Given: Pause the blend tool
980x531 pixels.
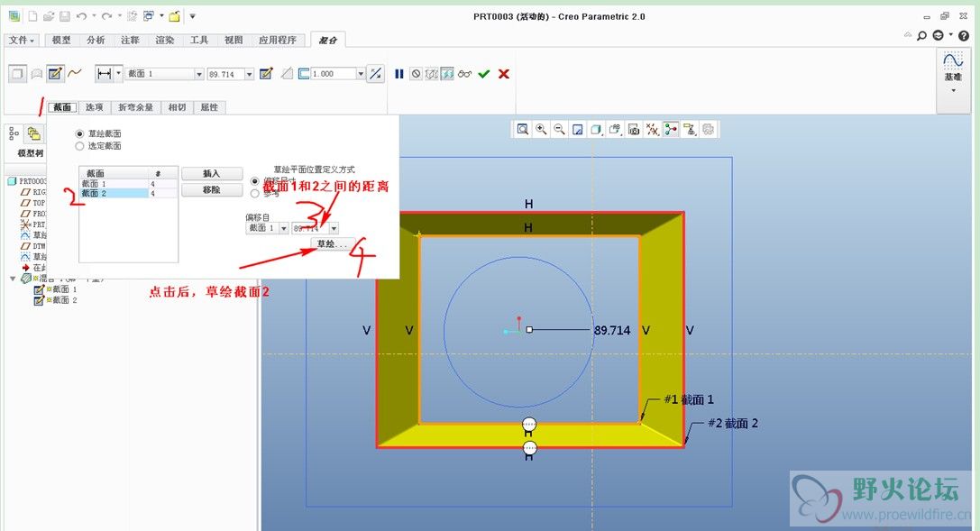Looking at the screenshot, I should click(398, 74).
